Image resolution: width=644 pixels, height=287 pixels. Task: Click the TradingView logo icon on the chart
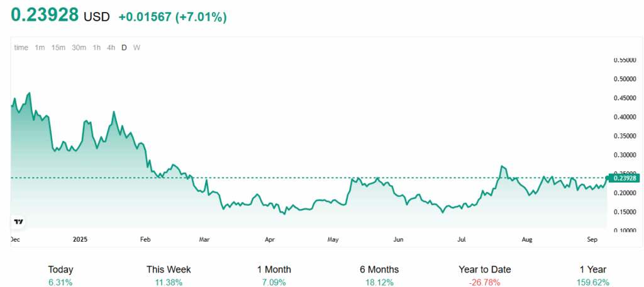point(19,222)
